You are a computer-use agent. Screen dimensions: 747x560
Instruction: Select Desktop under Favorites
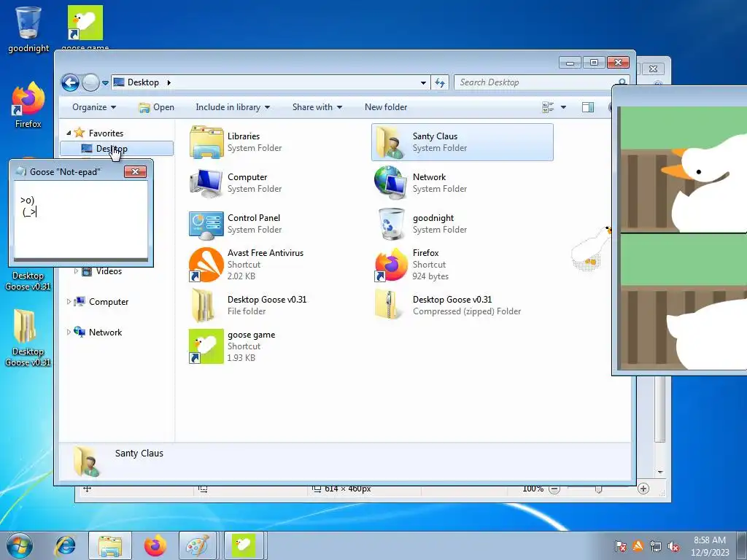pyautogui.click(x=117, y=149)
